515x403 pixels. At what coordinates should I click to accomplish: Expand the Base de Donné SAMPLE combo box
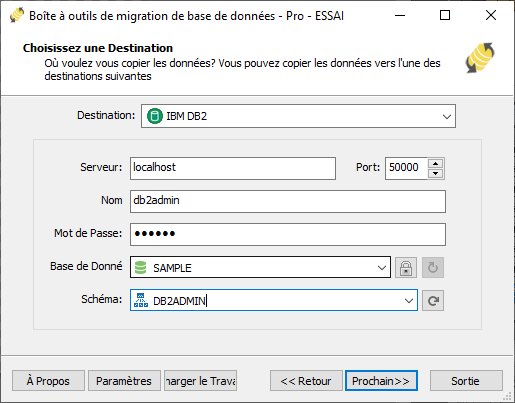click(382, 268)
